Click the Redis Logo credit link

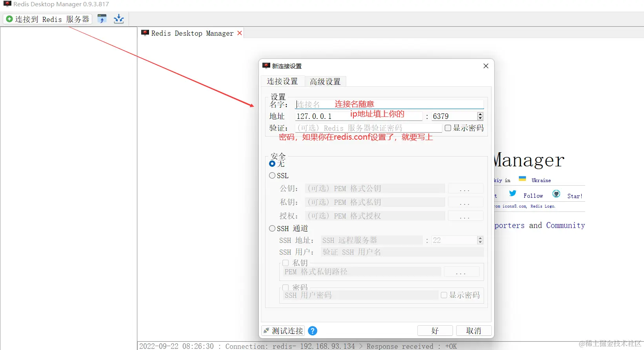(543, 206)
